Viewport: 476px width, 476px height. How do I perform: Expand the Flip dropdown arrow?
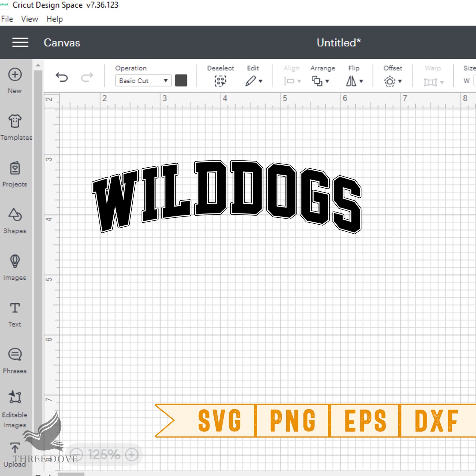[361, 81]
